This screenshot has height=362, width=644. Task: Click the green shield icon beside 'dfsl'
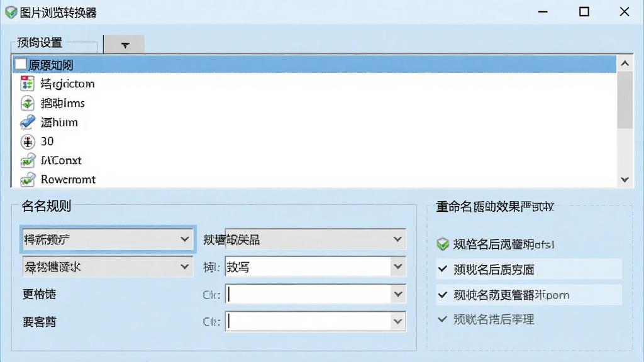pyautogui.click(x=443, y=244)
